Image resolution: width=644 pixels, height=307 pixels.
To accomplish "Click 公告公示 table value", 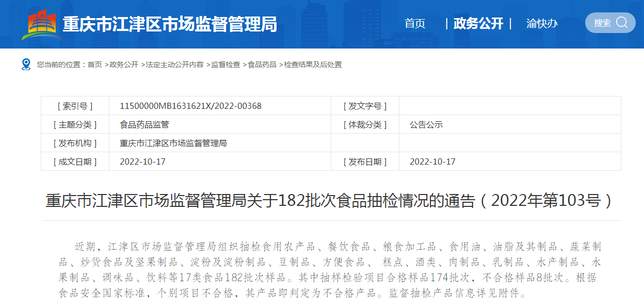I will pos(426,124).
